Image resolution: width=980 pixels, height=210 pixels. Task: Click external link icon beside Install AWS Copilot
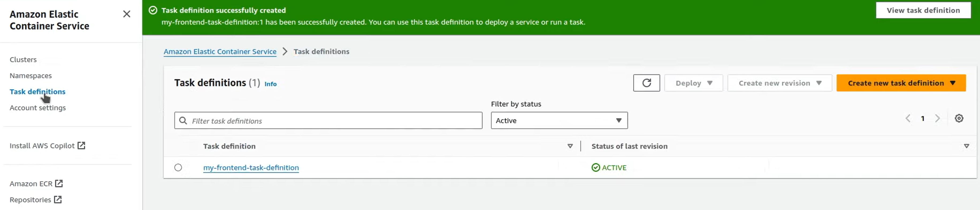pos(81,146)
